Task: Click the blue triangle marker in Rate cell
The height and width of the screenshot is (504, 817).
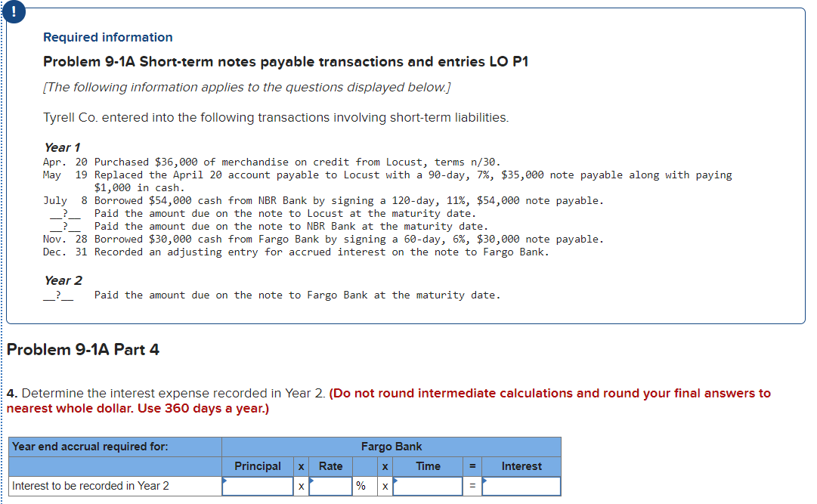Action: [311, 480]
